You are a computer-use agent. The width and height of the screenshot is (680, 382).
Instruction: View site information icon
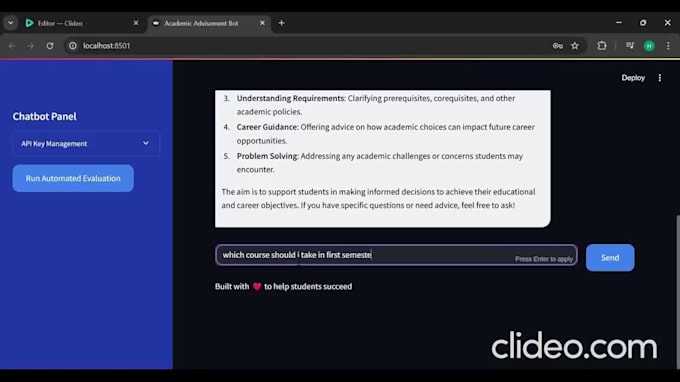[72, 46]
